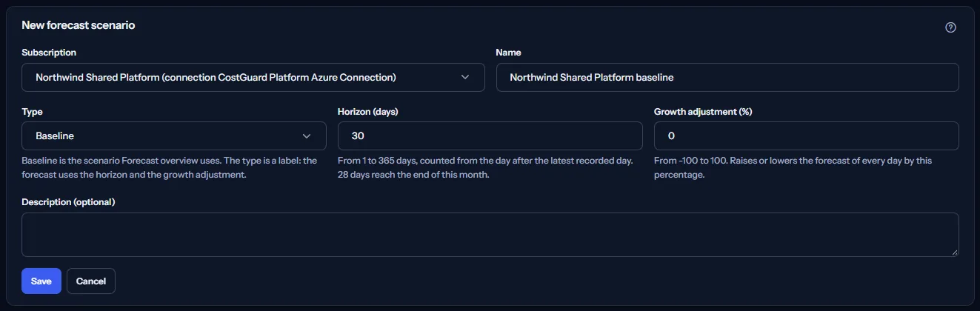Cancel the new forecast scenario
This screenshot has width=980, height=311.
tap(91, 281)
